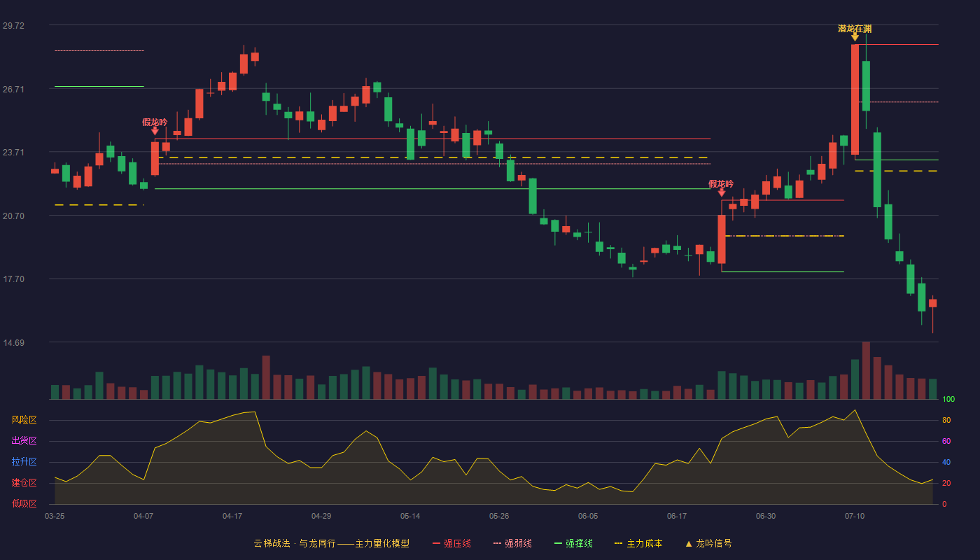Click the 潜龙在渊 yellow arrow signal marker
This screenshot has width=980, height=560.
pyautogui.click(x=855, y=36)
